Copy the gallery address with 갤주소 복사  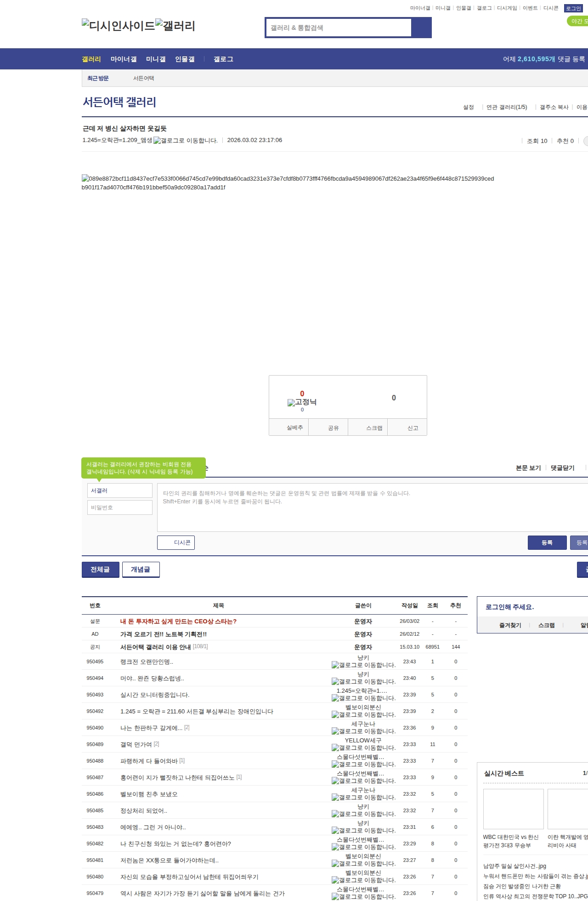[554, 107]
